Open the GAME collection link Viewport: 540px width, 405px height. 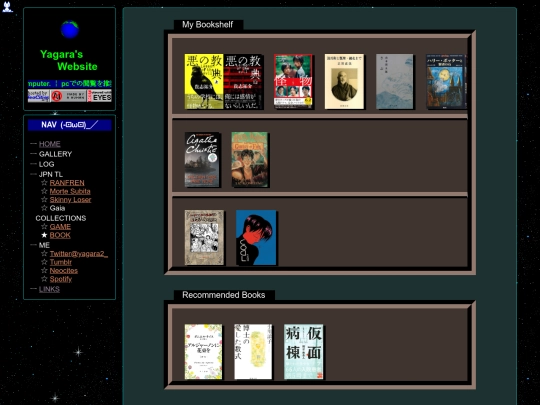tap(60, 227)
